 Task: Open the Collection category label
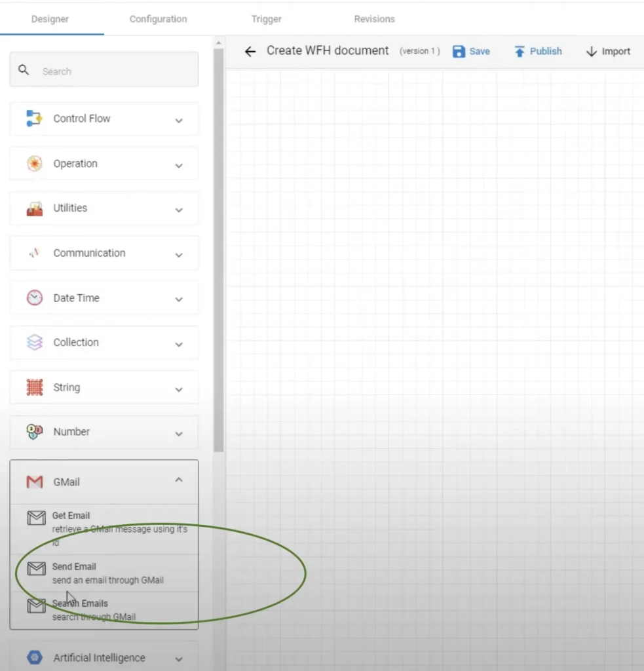coord(76,342)
